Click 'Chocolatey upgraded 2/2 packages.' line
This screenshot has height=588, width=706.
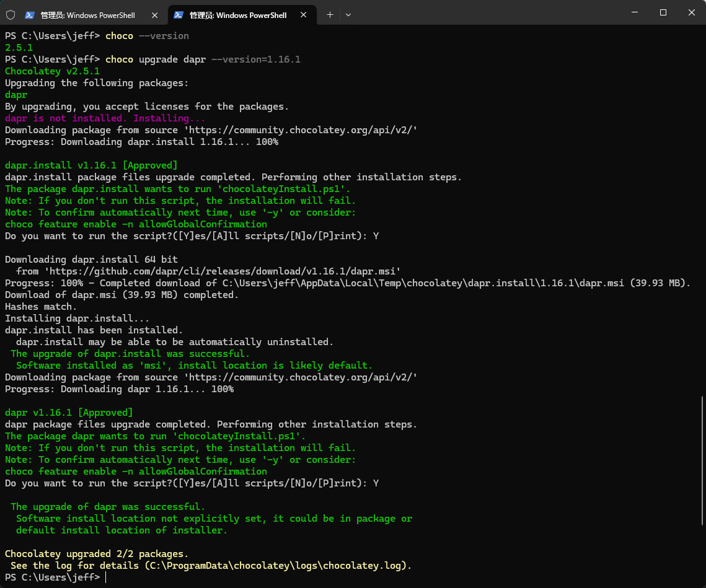point(96,554)
